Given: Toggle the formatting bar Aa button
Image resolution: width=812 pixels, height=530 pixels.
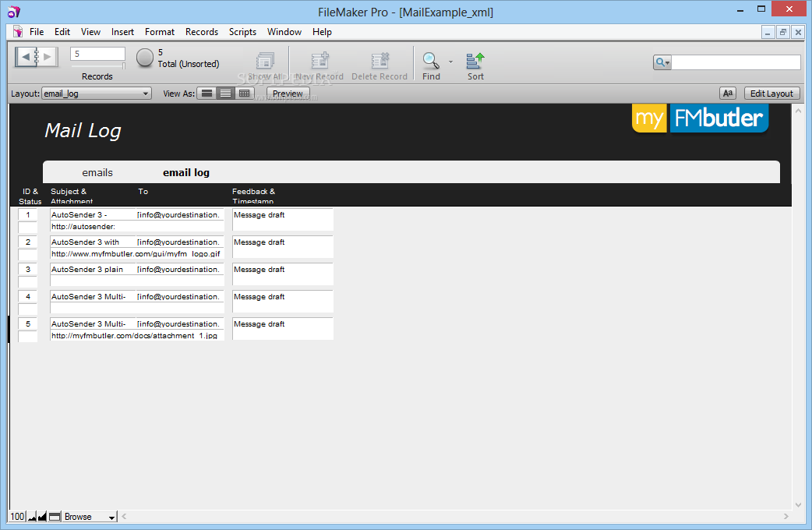Looking at the screenshot, I should pyautogui.click(x=728, y=94).
